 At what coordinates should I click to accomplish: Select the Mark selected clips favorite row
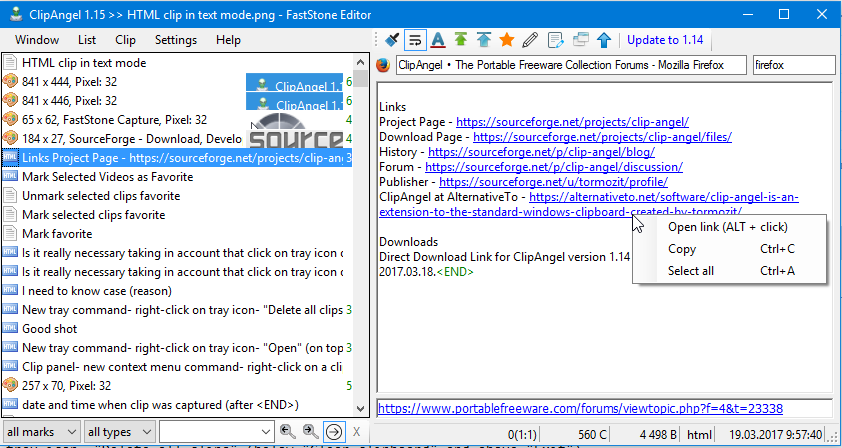(177, 214)
